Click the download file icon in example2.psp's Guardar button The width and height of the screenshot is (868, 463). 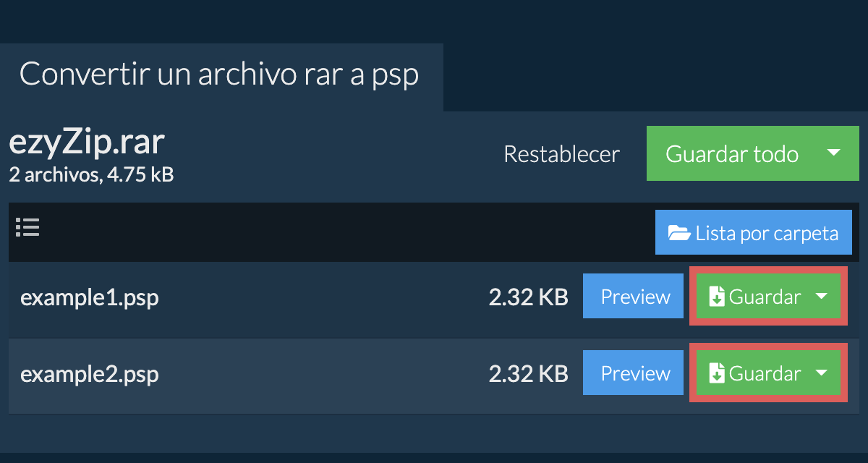pos(716,374)
